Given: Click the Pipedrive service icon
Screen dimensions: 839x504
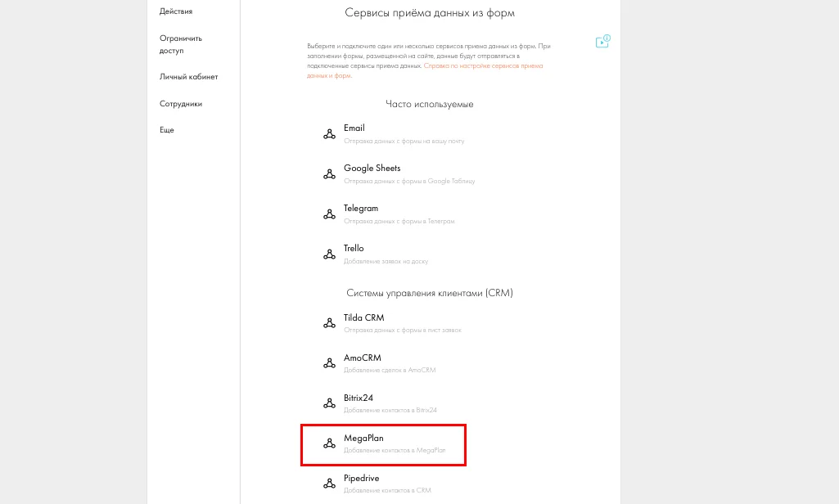Looking at the screenshot, I should 329,484.
